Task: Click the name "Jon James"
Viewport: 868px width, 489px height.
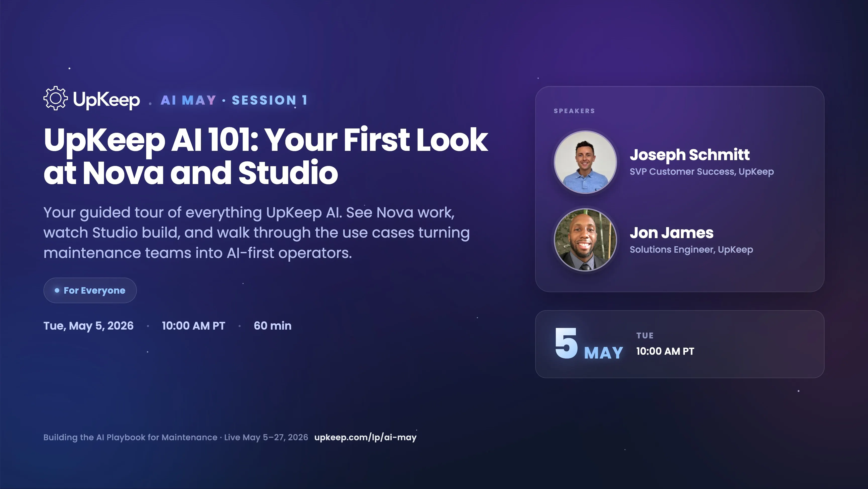Action: [672, 233]
